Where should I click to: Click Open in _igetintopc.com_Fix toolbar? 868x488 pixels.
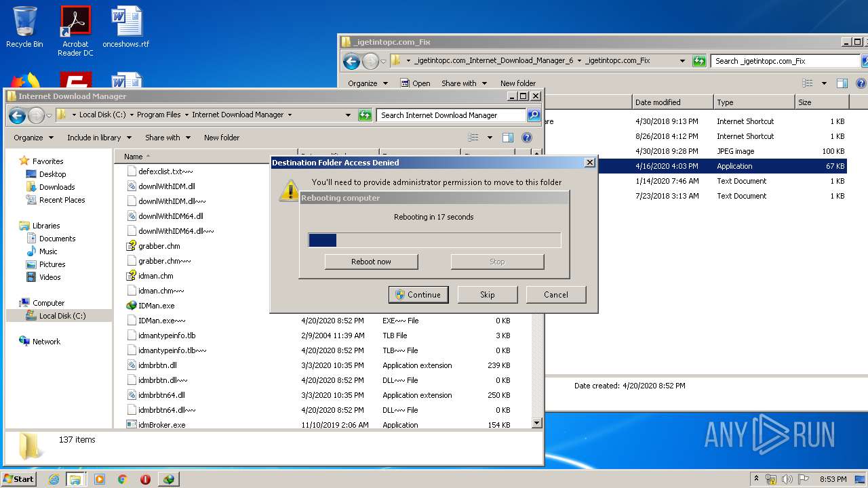pyautogui.click(x=415, y=83)
